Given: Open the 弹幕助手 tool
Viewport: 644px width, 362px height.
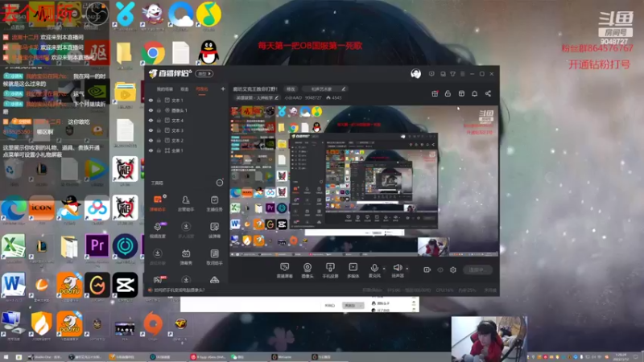Looking at the screenshot, I should tap(158, 203).
